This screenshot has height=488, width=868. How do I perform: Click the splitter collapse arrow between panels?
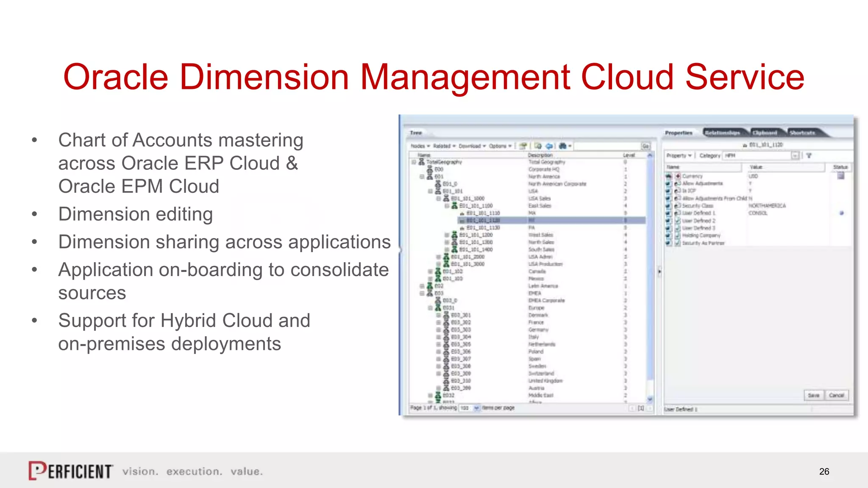coord(659,272)
